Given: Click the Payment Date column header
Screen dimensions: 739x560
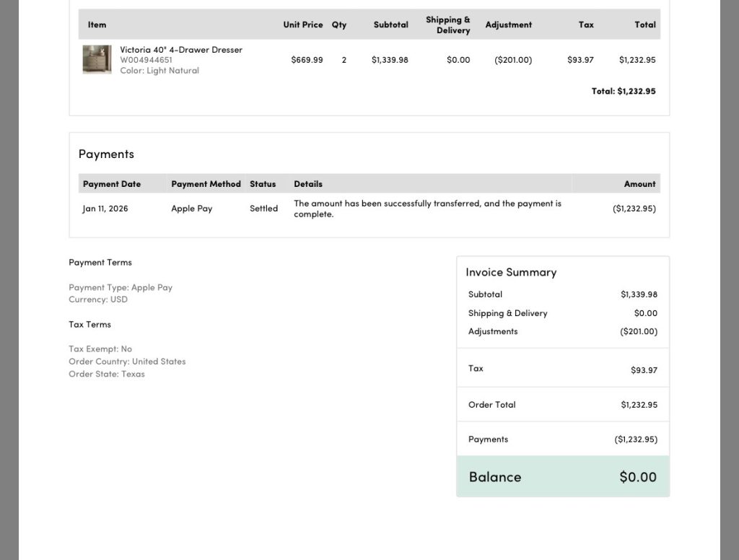Looking at the screenshot, I should [x=111, y=184].
